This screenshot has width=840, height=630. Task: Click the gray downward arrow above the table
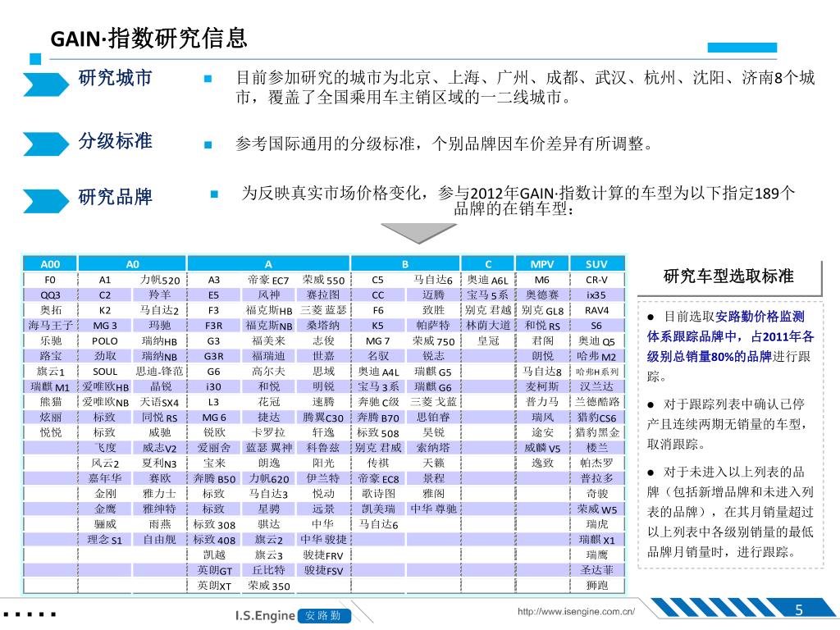coord(418,234)
